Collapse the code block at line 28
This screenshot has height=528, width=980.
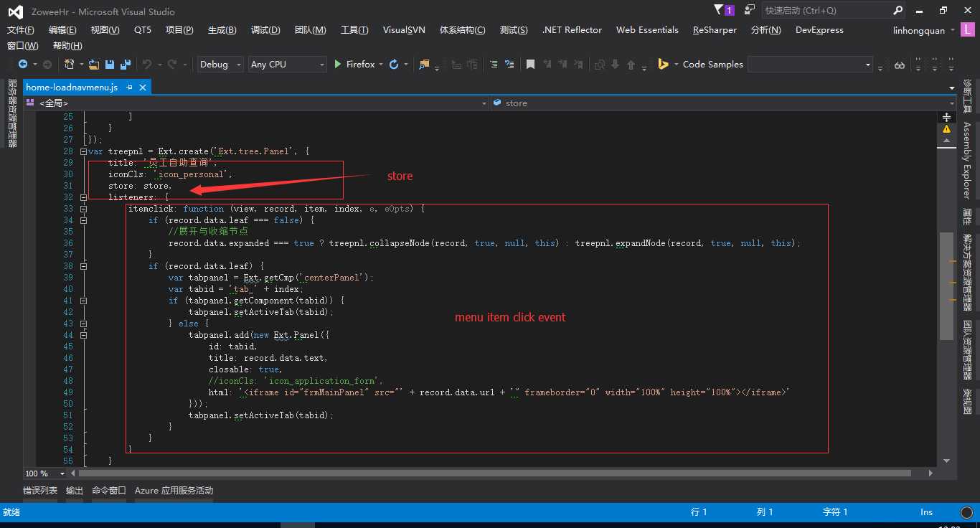coord(83,151)
